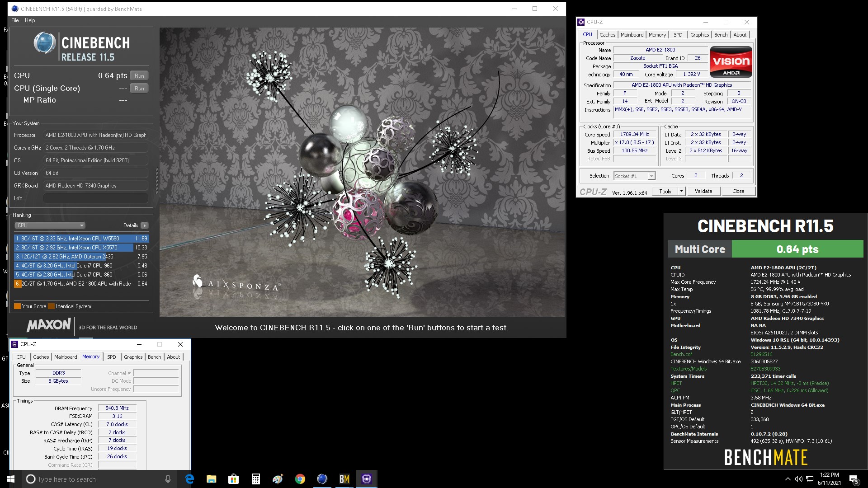Open the File menu in Cinebench
Image resolution: width=868 pixels, height=488 pixels.
point(15,20)
